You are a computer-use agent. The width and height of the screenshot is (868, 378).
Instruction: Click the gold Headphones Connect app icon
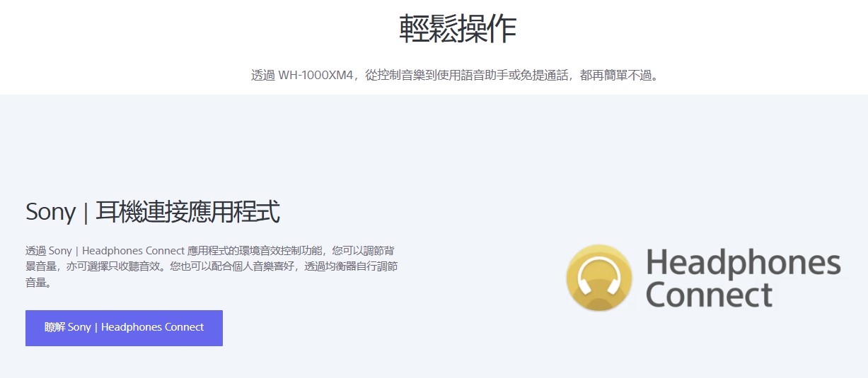point(599,278)
